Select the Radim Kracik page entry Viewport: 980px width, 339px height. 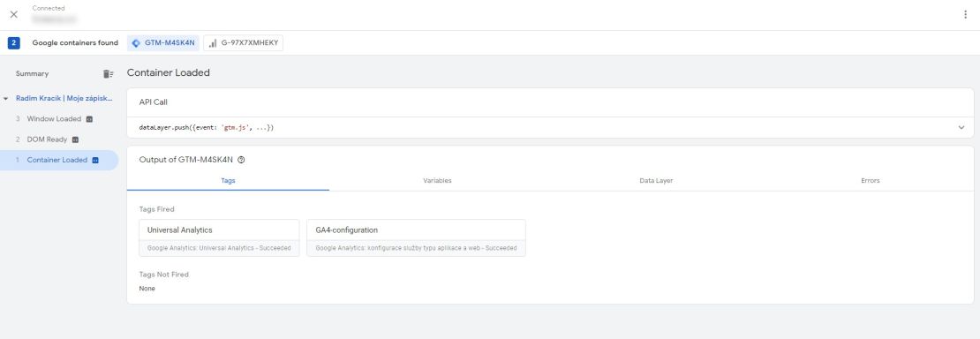64,99
